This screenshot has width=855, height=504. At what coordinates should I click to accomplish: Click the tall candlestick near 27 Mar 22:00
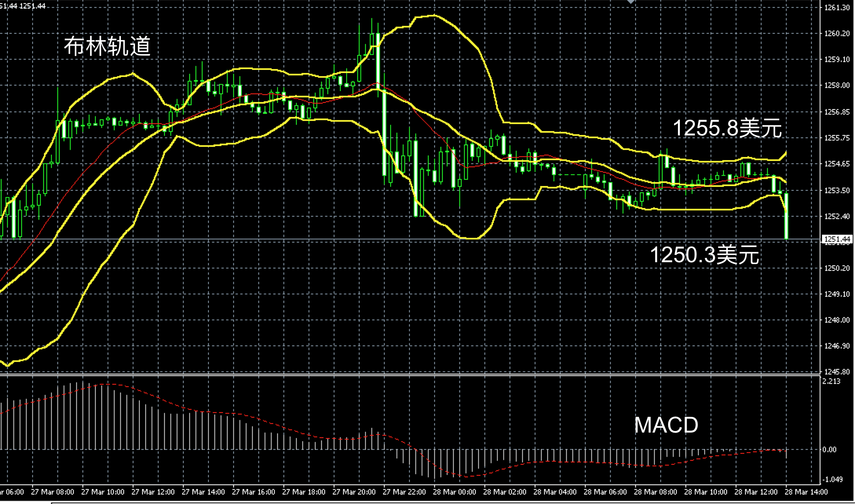(x=384, y=133)
